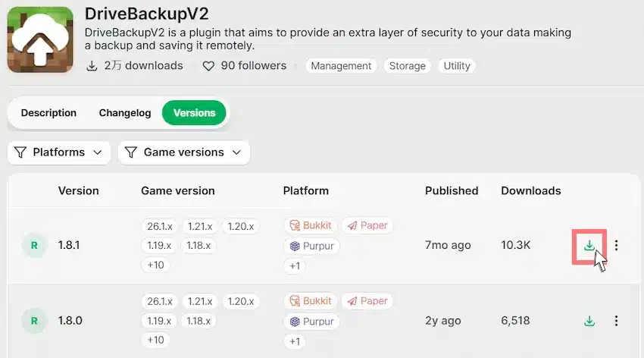The height and width of the screenshot is (358, 644).
Task: Download version 1.8.0 via green download icon
Action: click(x=589, y=321)
